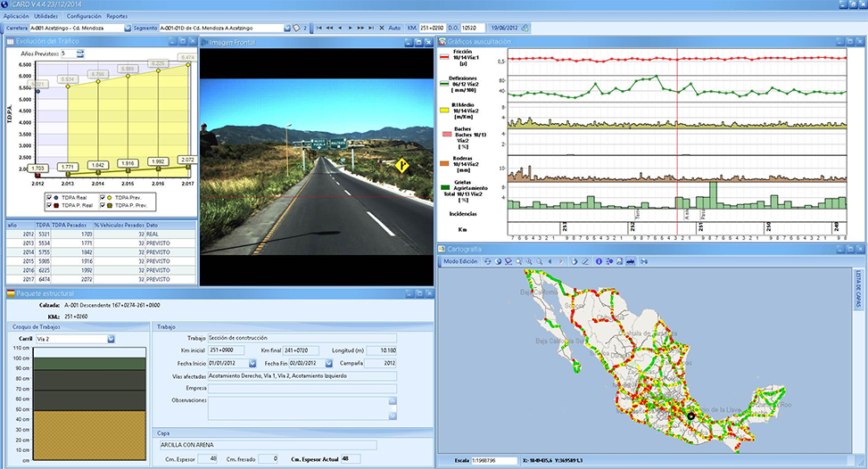
Task: Click the refresh map icon next to Modo Edición
Action: (x=487, y=261)
